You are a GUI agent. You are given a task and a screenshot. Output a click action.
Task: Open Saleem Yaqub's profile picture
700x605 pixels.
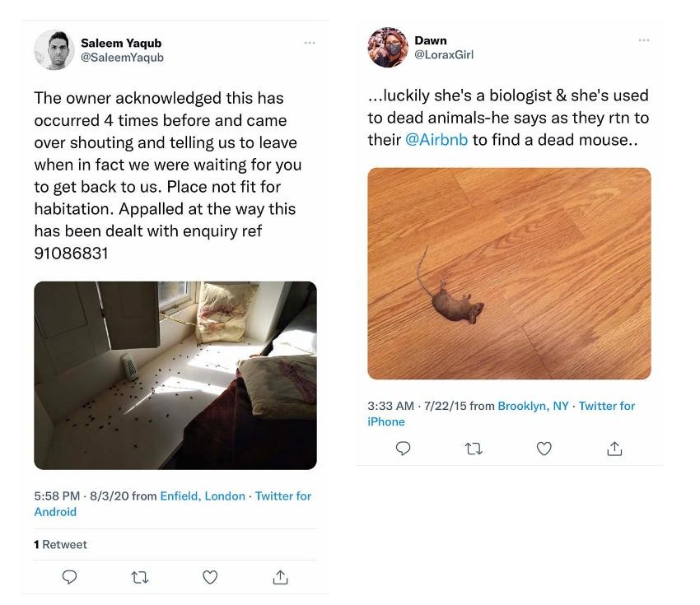[x=54, y=49]
